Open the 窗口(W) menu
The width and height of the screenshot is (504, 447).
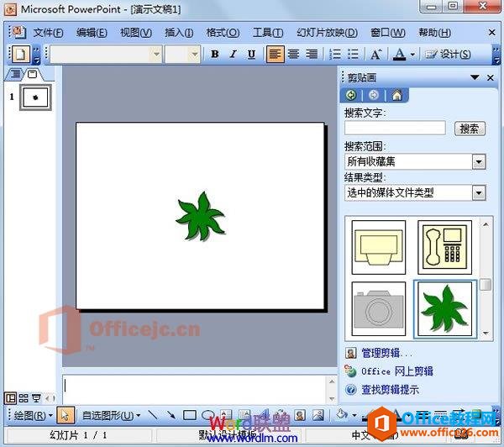click(x=387, y=33)
